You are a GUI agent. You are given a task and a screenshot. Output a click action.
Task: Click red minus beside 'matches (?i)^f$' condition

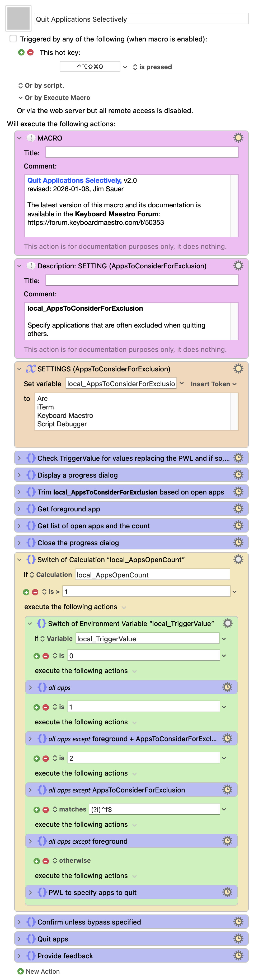(46, 810)
